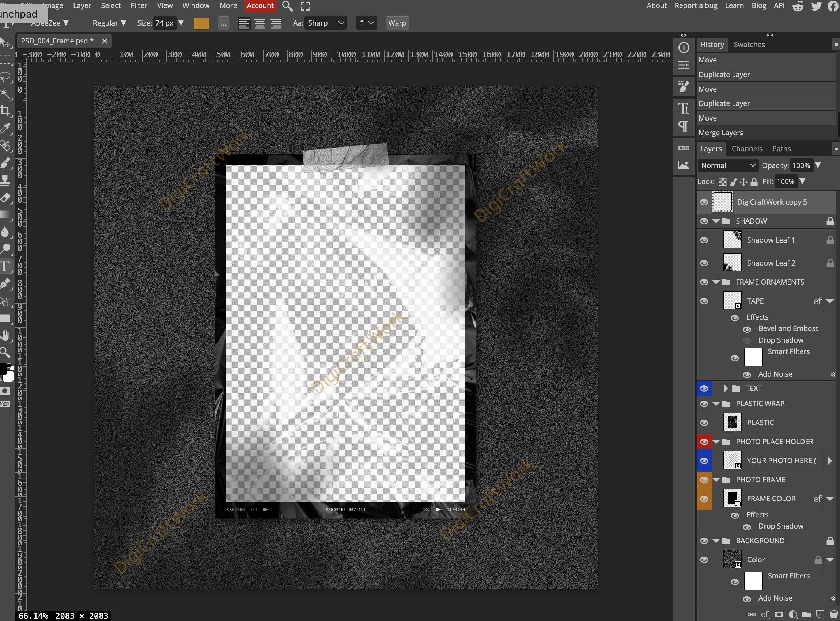Open the Window menu
840x621 pixels.
click(x=196, y=5)
